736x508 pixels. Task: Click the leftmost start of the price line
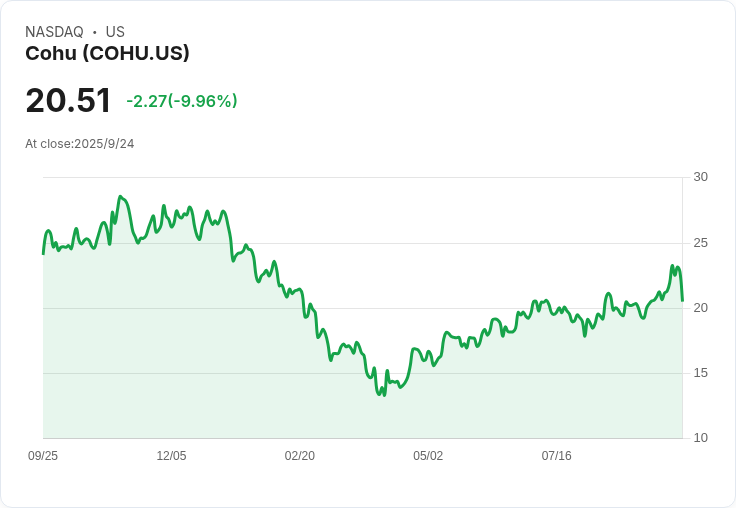tap(43, 254)
